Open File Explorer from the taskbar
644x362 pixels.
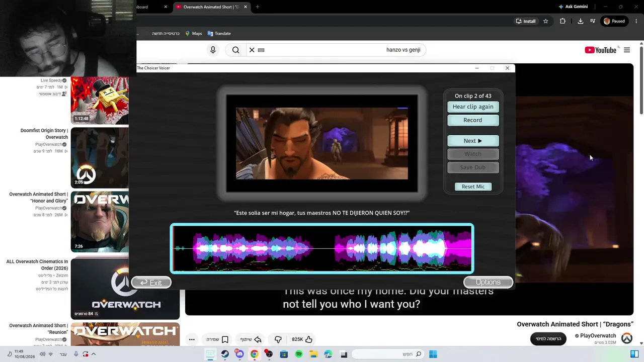(313, 354)
